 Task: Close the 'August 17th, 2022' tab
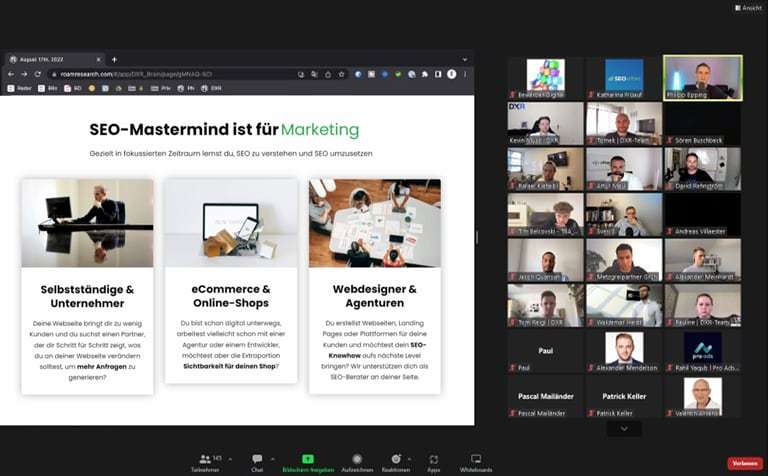pos(98,60)
